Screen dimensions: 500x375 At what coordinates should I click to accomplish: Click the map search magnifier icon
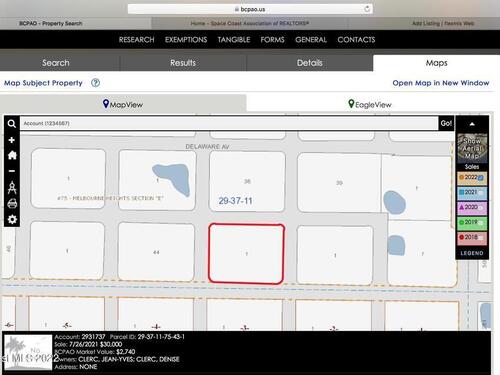[x=12, y=124]
